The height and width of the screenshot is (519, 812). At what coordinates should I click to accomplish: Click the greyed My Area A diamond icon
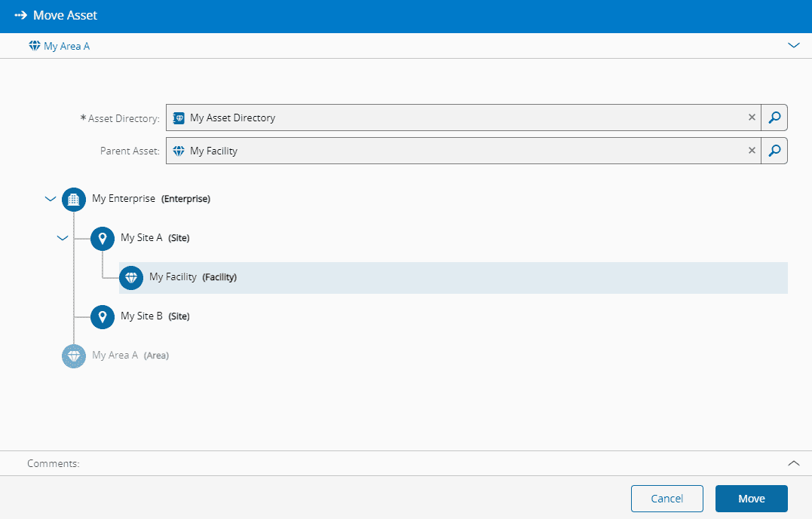(74, 356)
